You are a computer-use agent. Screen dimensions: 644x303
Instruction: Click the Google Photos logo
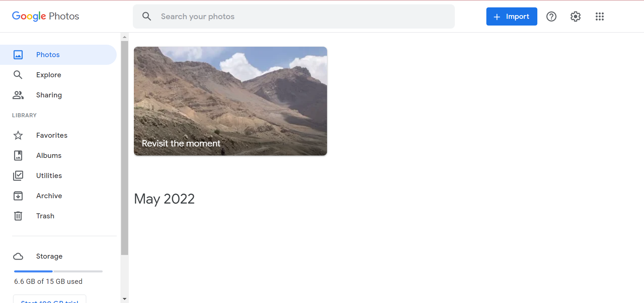46,16
